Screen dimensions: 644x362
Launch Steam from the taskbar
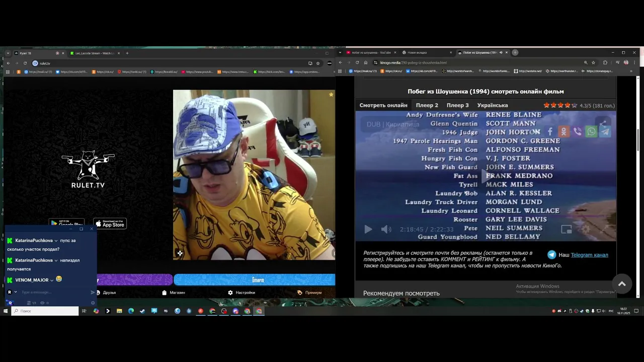[142, 311]
